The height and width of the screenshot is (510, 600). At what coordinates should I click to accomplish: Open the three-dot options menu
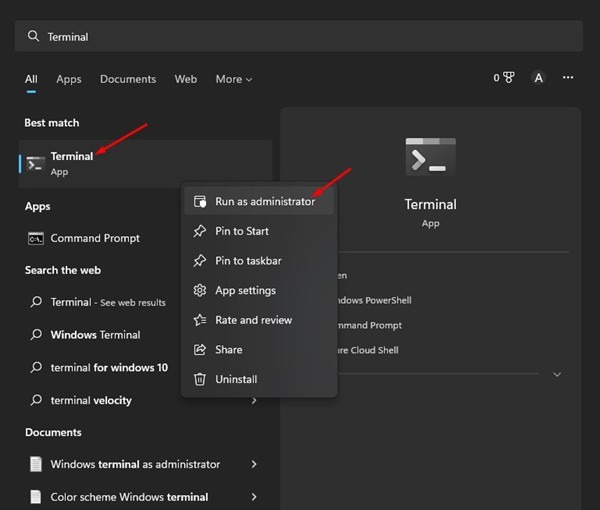tap(568, 78)
